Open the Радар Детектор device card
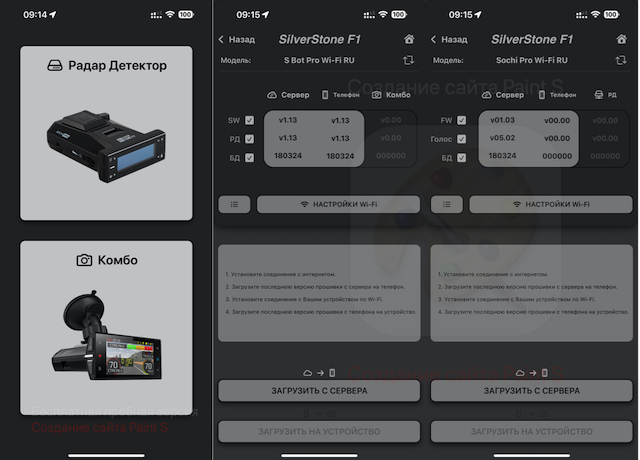The width and height of the screenshot is (640, 460). click(106, 133)
